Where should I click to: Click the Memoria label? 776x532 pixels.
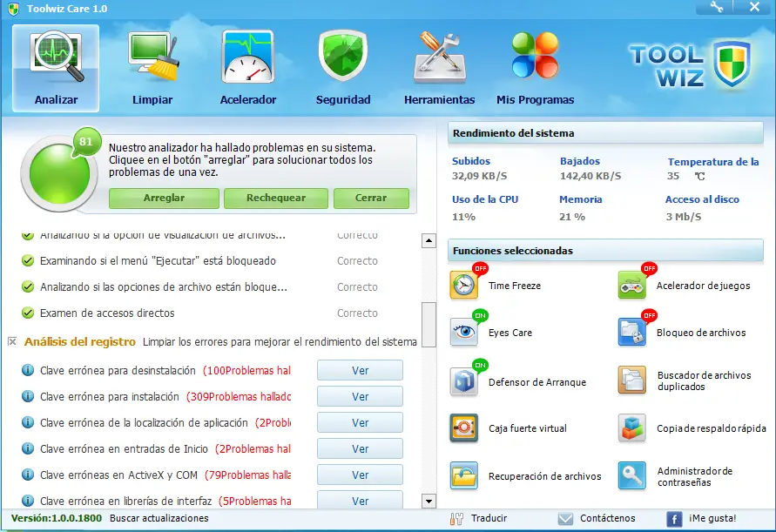[581, 199]
